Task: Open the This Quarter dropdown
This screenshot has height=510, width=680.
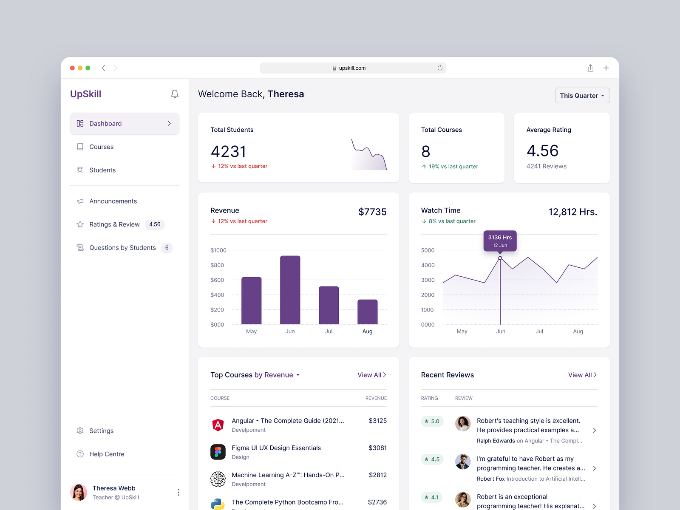Action: coord(582,95)
